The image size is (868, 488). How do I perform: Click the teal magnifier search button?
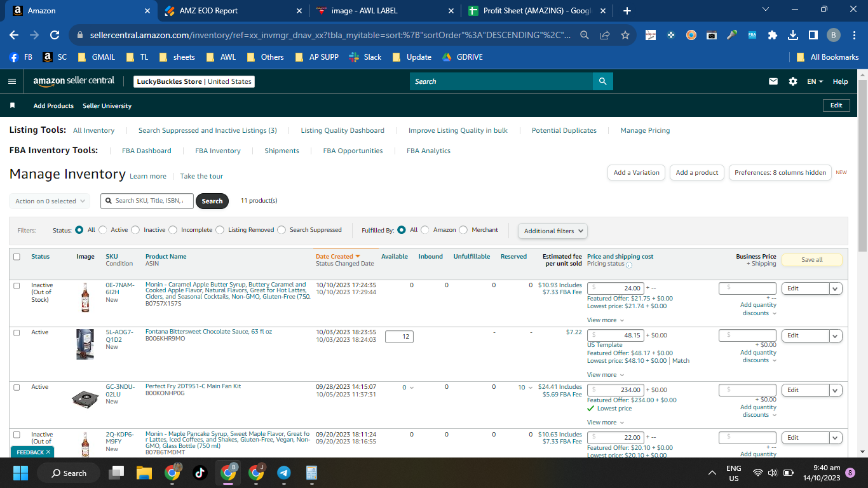click(602, 81)
